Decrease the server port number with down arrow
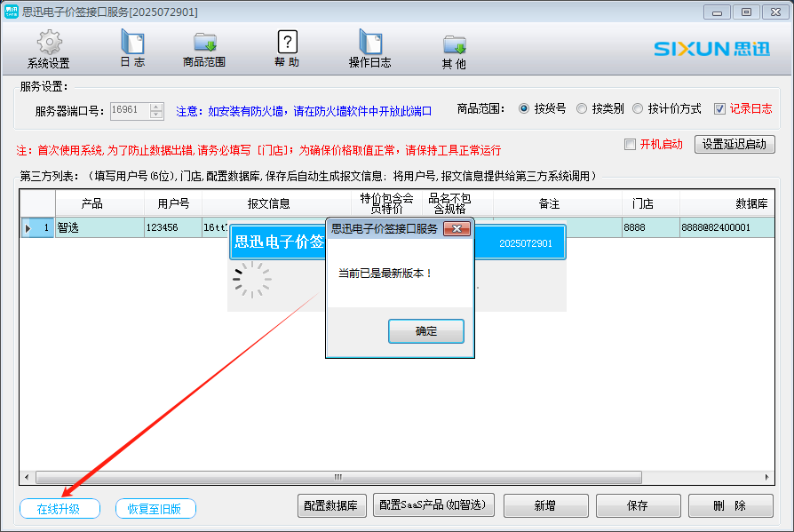Screen dimensions: 794x532 [x=156, y=115]
